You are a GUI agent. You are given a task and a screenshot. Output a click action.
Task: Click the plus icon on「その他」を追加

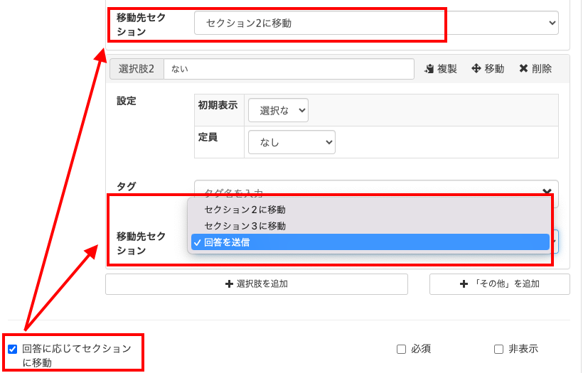tap(464, 284)
